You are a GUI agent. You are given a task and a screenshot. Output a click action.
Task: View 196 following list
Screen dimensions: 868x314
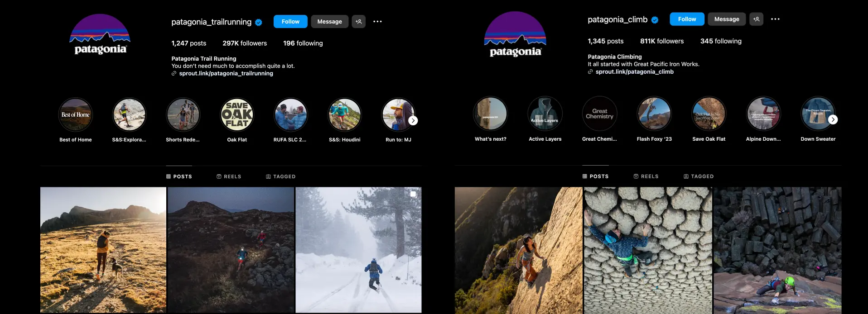pos(303,43)
